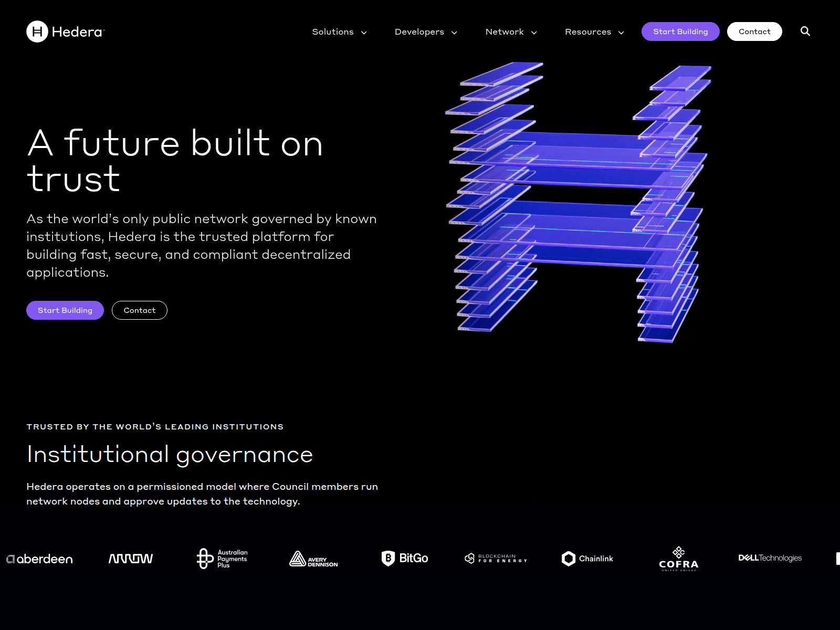This screenshot has width=840, height=630.
Task: Click the Dell Technologies logo
Action: tap(770, 558)
